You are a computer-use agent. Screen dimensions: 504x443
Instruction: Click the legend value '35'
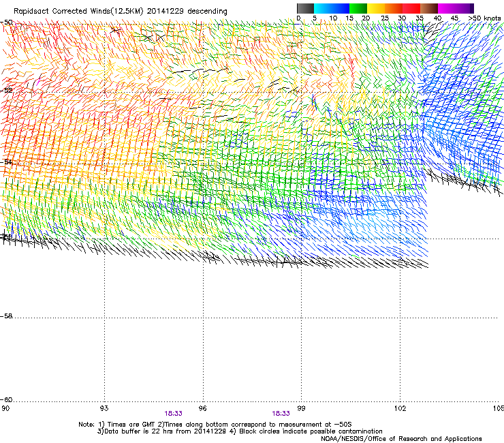point(420,18)
